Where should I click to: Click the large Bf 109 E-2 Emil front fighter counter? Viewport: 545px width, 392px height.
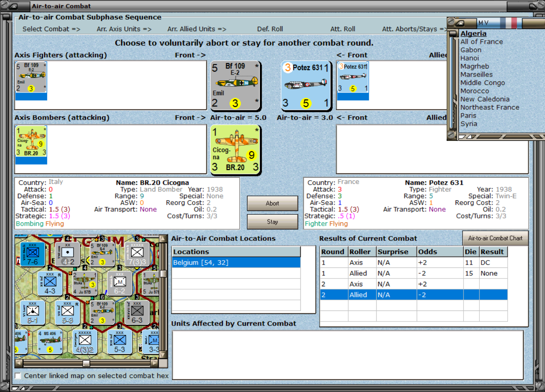pyautogui.click(x=236, y=86)
